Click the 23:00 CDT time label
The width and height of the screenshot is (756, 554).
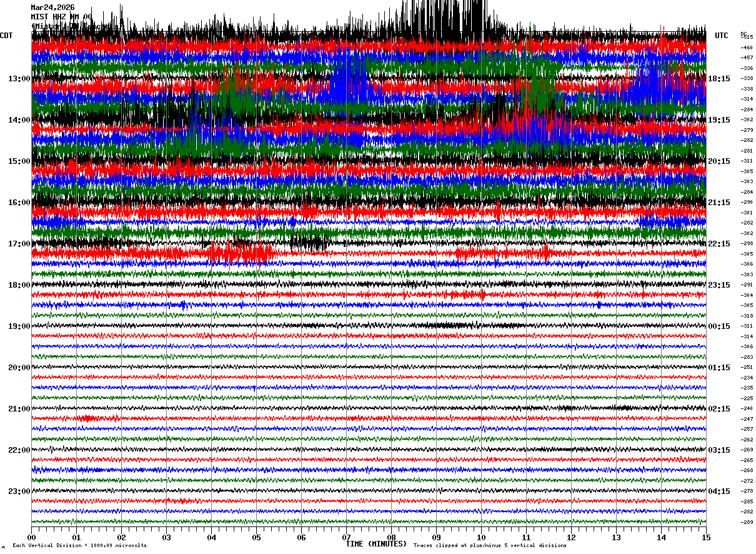coord(19,491)
